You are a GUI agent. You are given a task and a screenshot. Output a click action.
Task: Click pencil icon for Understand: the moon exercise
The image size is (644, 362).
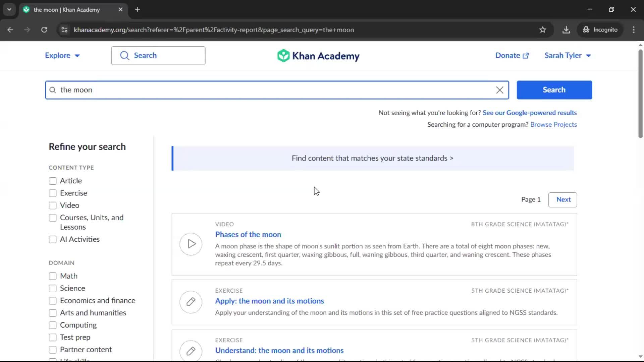point(191,351)
